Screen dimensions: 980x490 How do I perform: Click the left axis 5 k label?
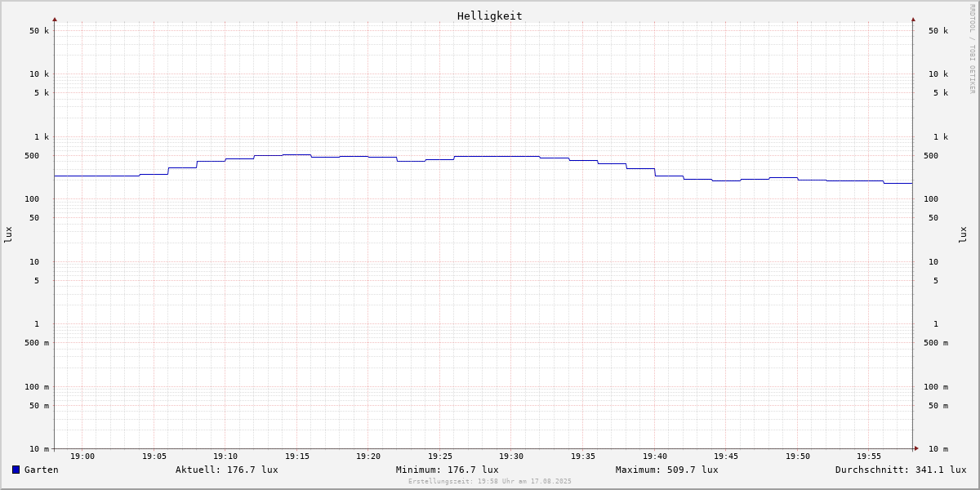tap(42, 93)
